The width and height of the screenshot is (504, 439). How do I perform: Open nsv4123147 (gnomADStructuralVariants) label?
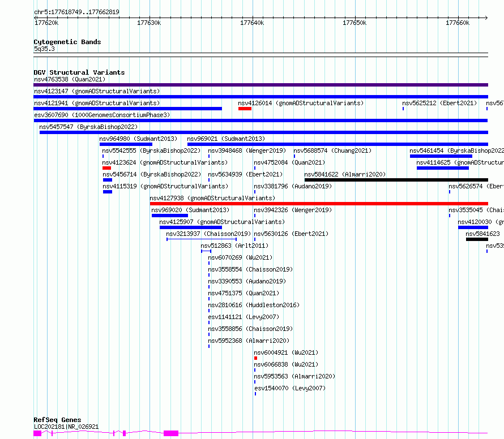(97, 91)
